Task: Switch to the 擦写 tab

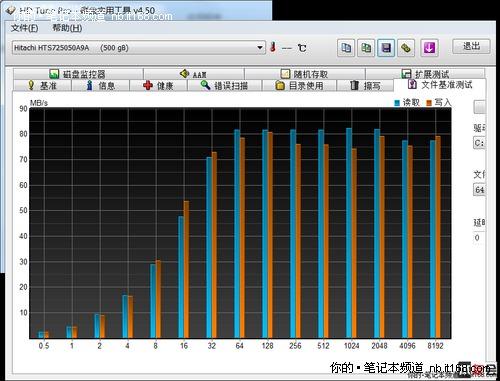Action: click(365, 86)
